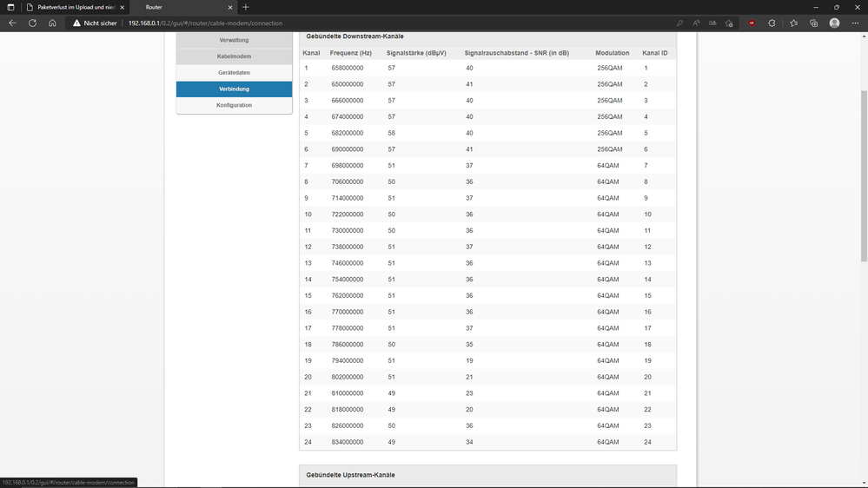Click 256QAM in the channel 6 row
The width and height of the screenshot is (868, 488).
(x=609, y=149)
